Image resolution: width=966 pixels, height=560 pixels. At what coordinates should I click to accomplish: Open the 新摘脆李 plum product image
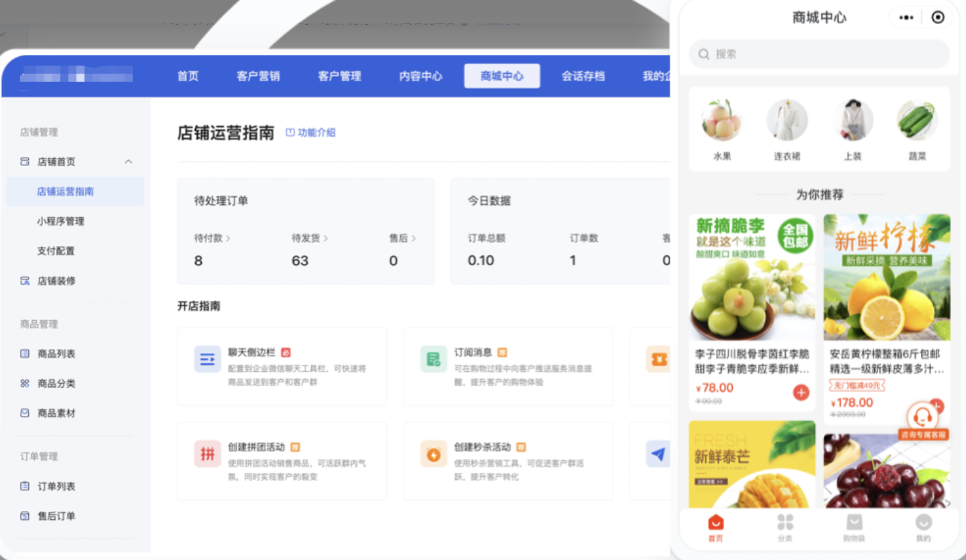click(752, 277)
